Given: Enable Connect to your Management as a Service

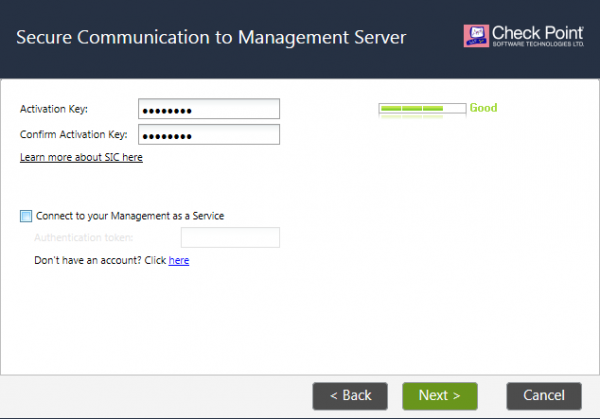Looking at the screenshot, I should pyautogui.click(x=25, y=215).
